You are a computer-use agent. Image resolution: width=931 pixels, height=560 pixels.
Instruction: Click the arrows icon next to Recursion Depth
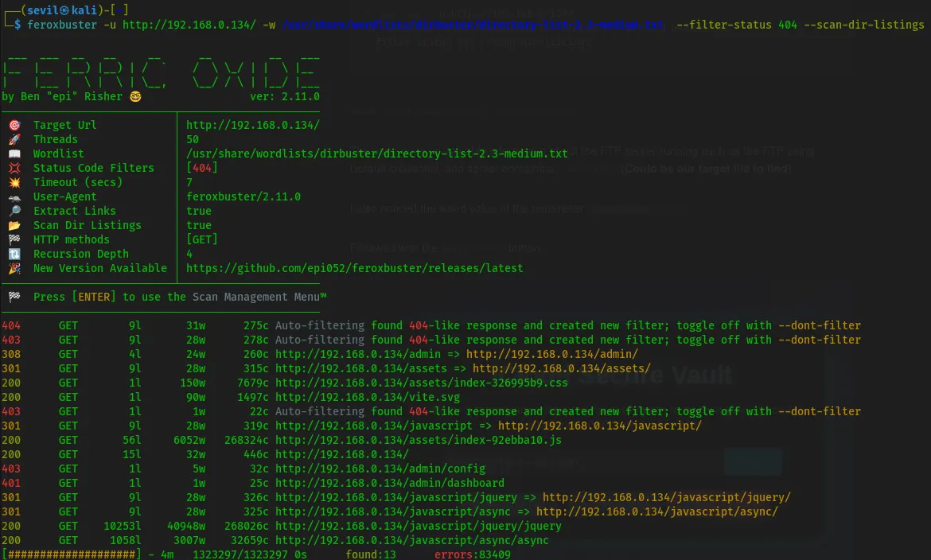point(14,255)
